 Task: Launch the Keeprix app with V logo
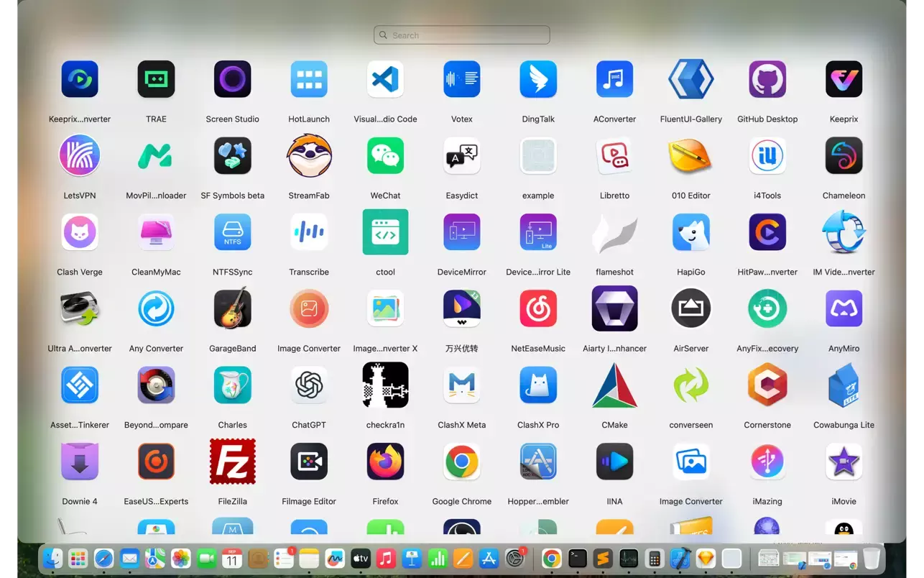[x=844, y=79]
